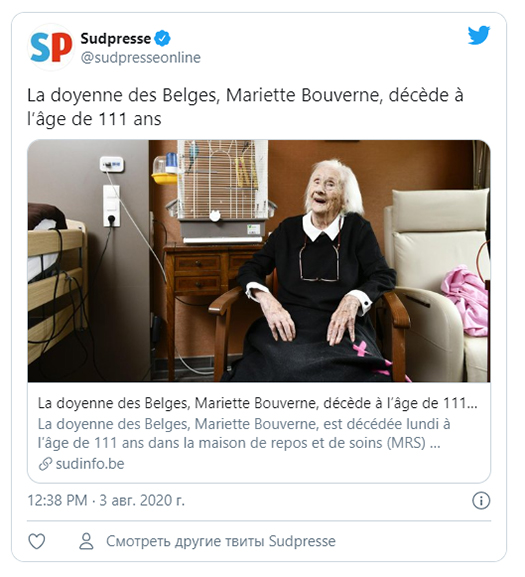Click the gray article summary in the card
The width and height of the screenshot is (525, 577).
tap(244, 433)
